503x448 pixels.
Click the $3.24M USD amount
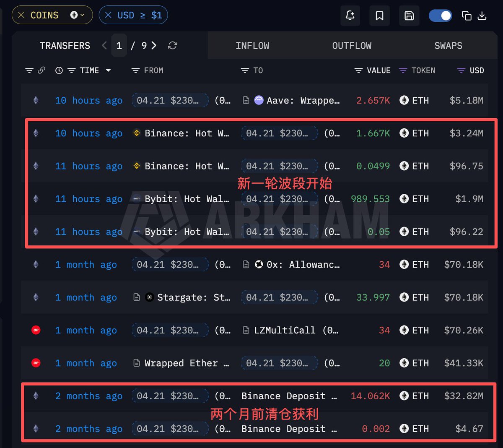467,133
